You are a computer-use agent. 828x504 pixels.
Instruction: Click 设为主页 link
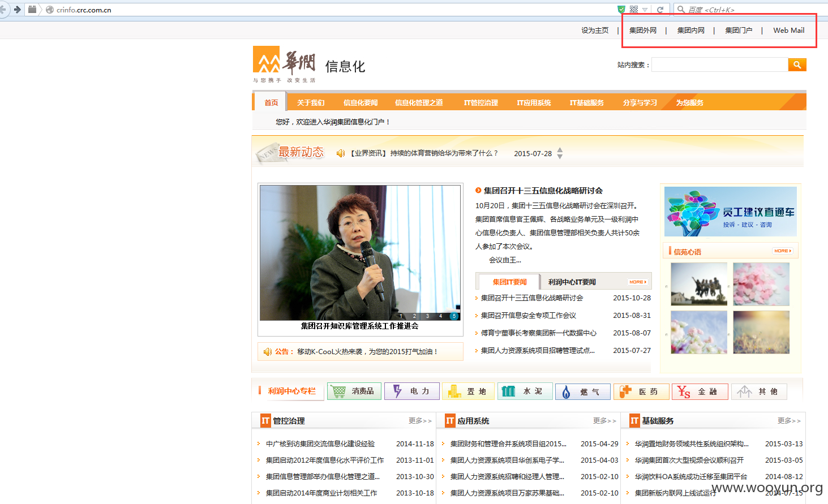pos(595,31)
